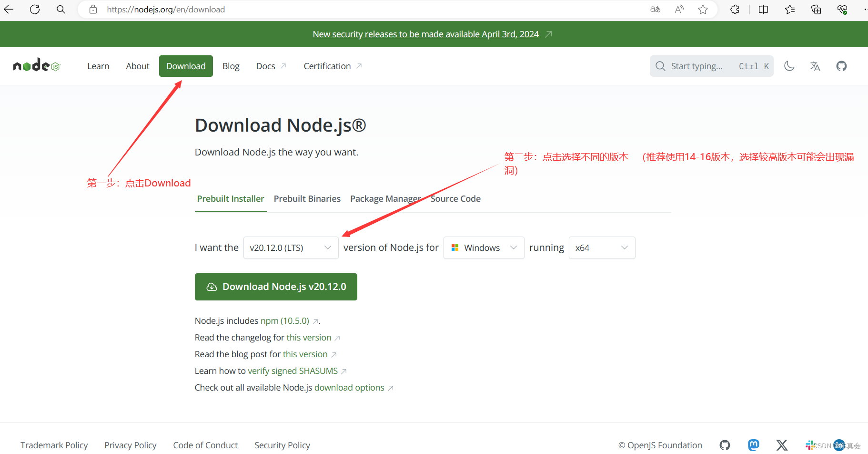Open the security releases banner link

(x=426, y=34)
